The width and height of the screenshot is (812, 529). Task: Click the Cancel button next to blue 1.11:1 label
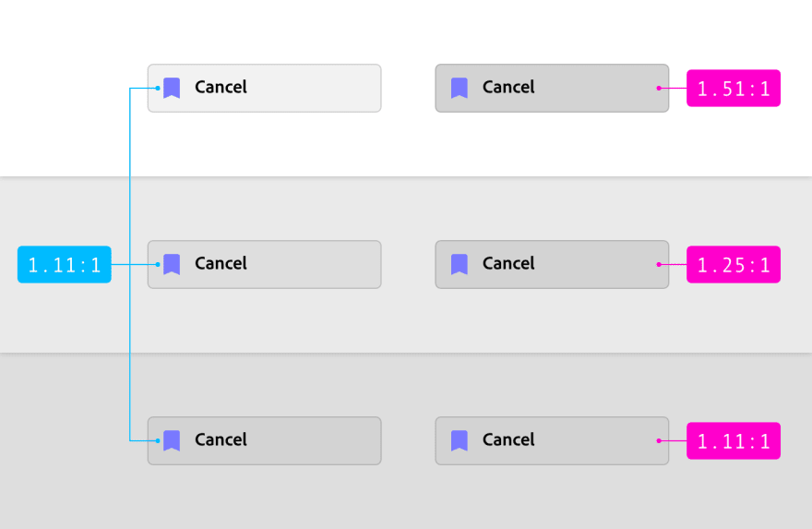[265, 264]
